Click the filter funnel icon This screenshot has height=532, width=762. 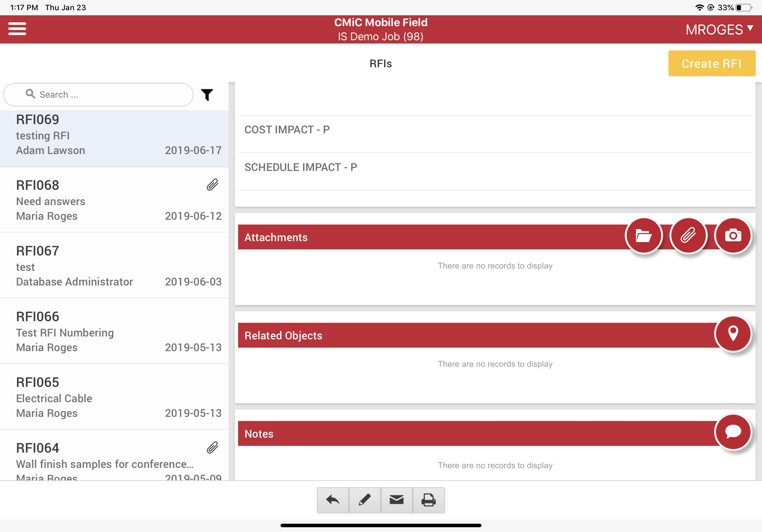pyautogui.click(x=207, y=95)
